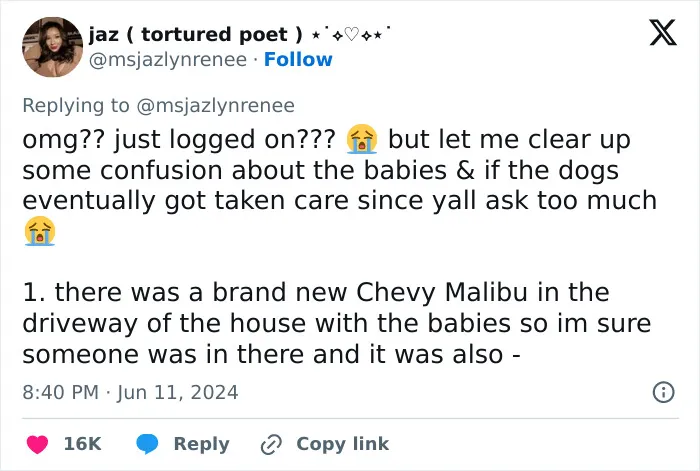Viewport: 700px width, 471px height.
Task: Click the Copy link text
Action: point(343,444)
